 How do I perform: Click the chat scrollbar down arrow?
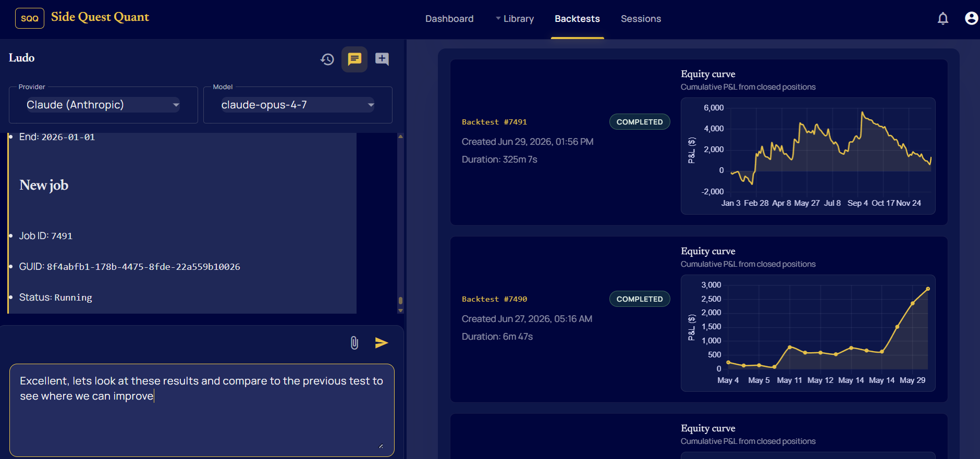400,311
